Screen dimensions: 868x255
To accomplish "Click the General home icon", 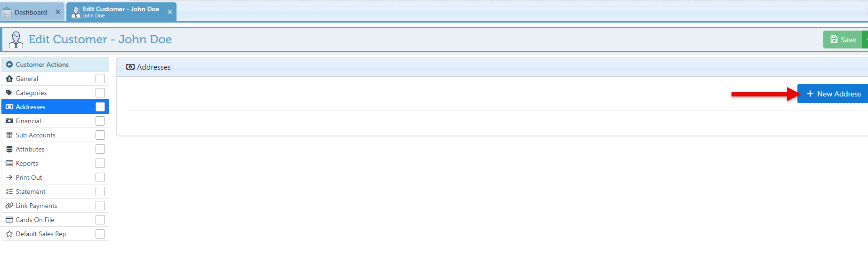I will 9,79.
